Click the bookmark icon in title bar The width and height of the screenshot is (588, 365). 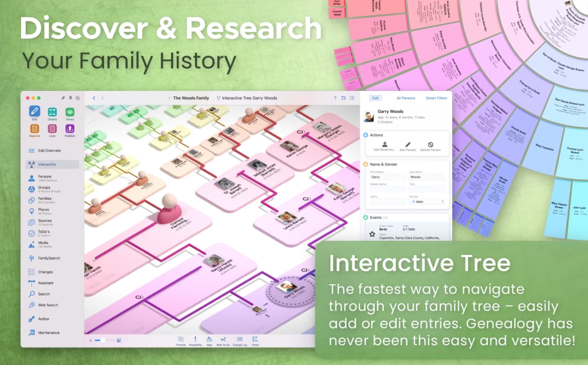71,98
